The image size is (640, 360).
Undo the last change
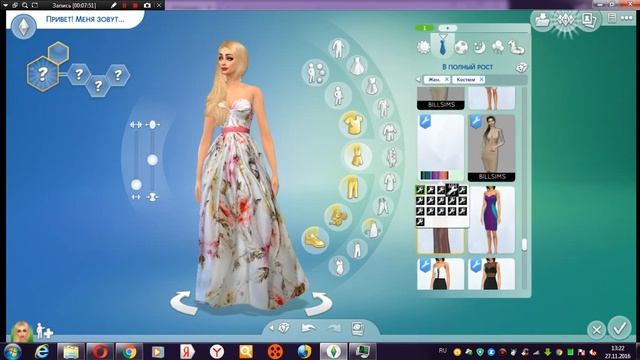[x=308, y=328]
